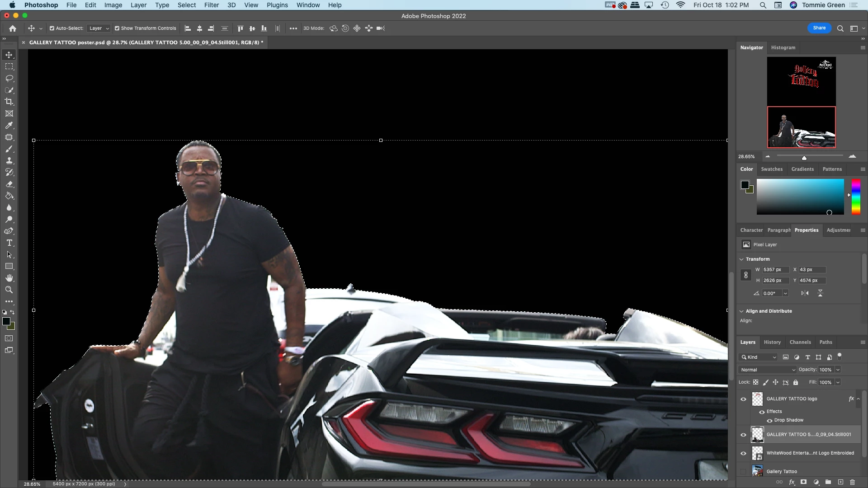The height and width of the screenshot is (488, 868).
Task: Uncheck the Auto-Select checkbox
Action: point(52,28)
